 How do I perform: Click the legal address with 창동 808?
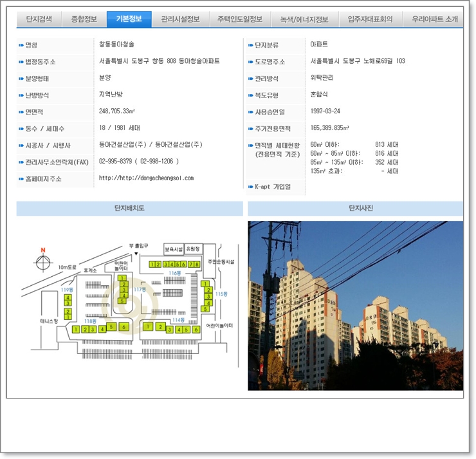[x=160, y=61]
